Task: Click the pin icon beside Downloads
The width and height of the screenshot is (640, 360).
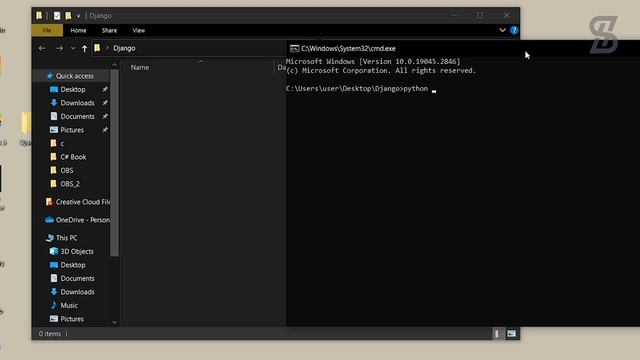Action: click(x=105, y=103)
